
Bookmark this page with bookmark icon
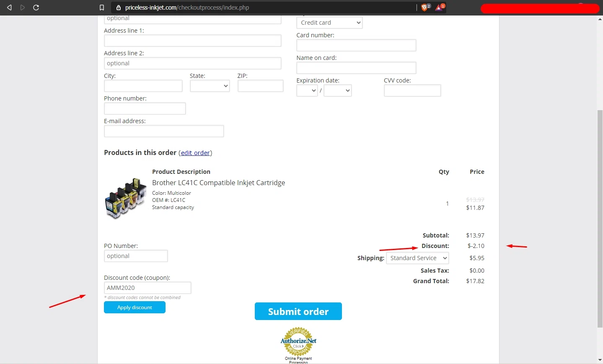coord(102,8)
